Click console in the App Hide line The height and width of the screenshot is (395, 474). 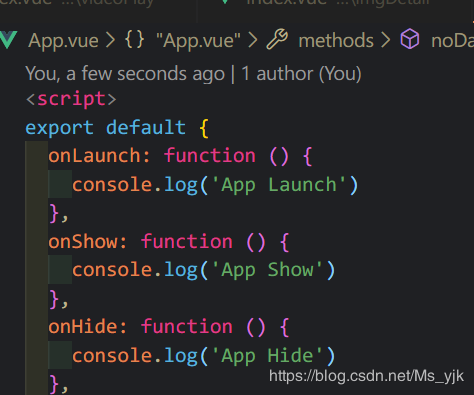pos(112,356)
